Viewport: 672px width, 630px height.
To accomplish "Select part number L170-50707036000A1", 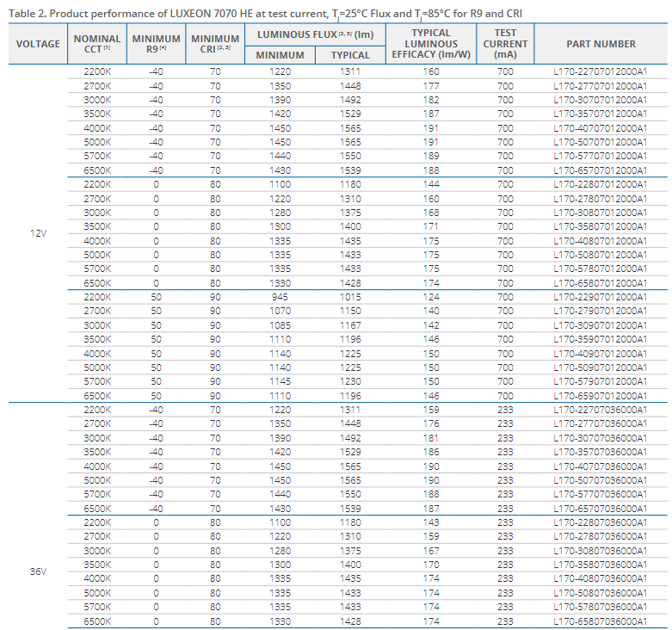I will pos(601,479).
